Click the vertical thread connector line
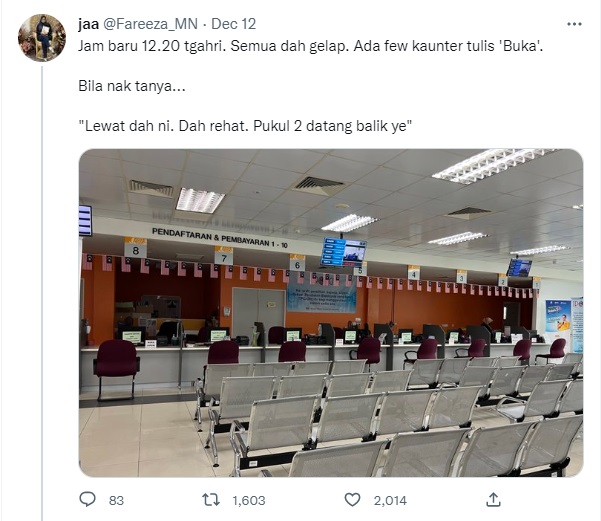The height and width of the screenshot is (521, 601). [x=42, y=293]
